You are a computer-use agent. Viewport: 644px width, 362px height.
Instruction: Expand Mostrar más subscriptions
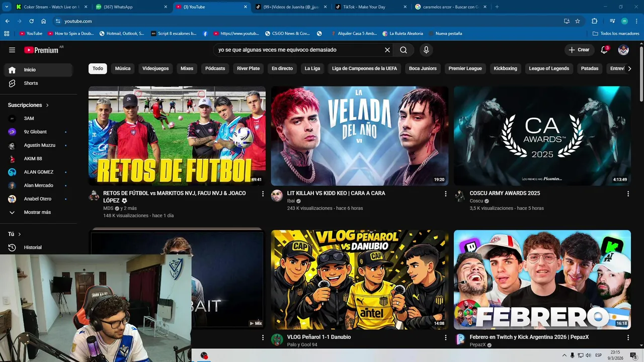(38, 212)
